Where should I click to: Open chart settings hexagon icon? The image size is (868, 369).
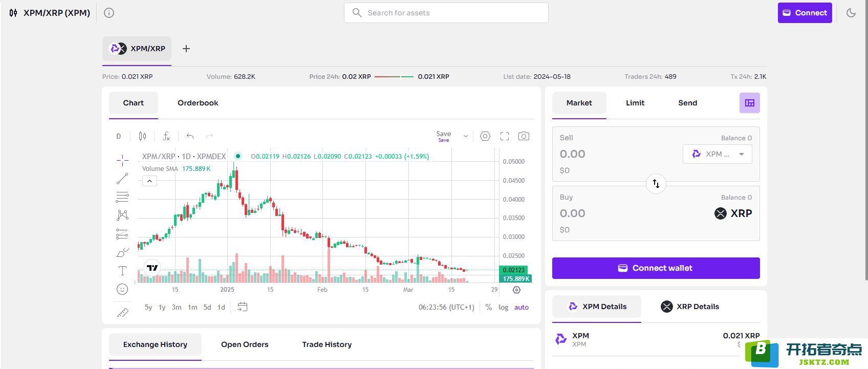pos(485,136)
